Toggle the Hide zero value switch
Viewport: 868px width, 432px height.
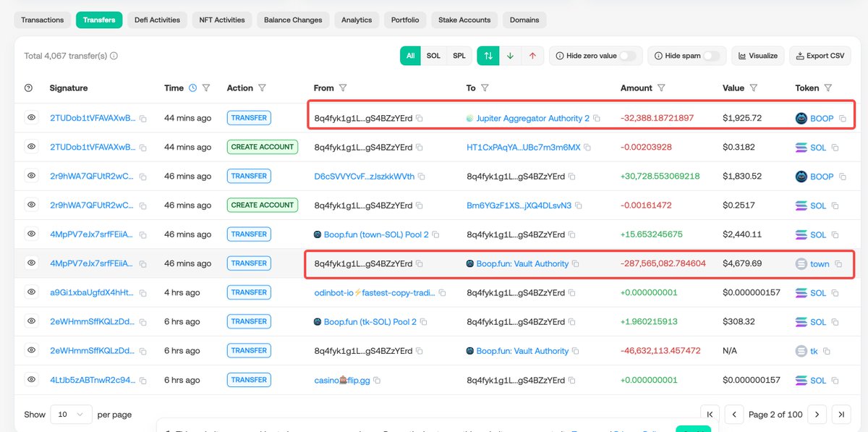coord(627,56)
